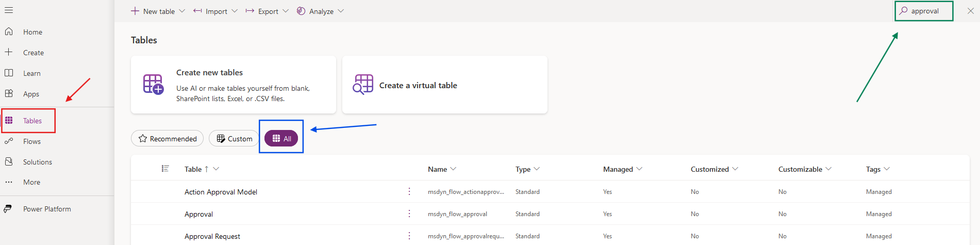Open Flows in left navigation
Viewport: 980px width, 245px height.
pyautogui.click(x=31, y=141)
